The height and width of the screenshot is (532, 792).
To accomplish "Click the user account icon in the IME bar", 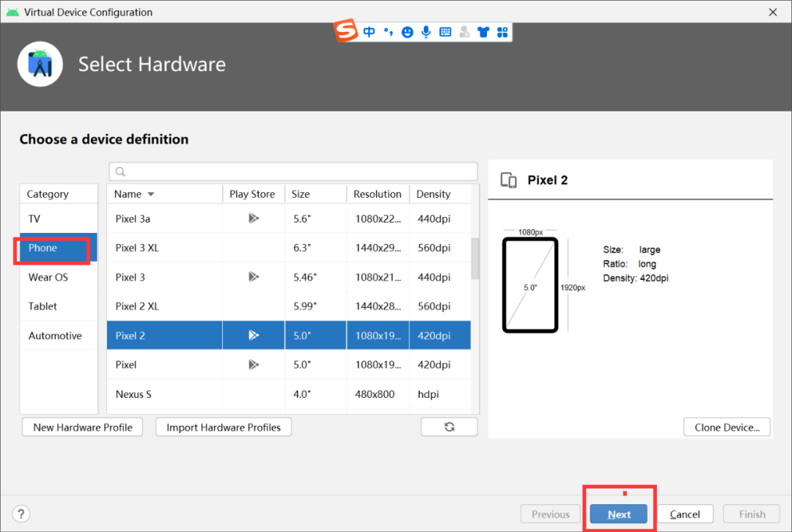I will pos(464,32).
